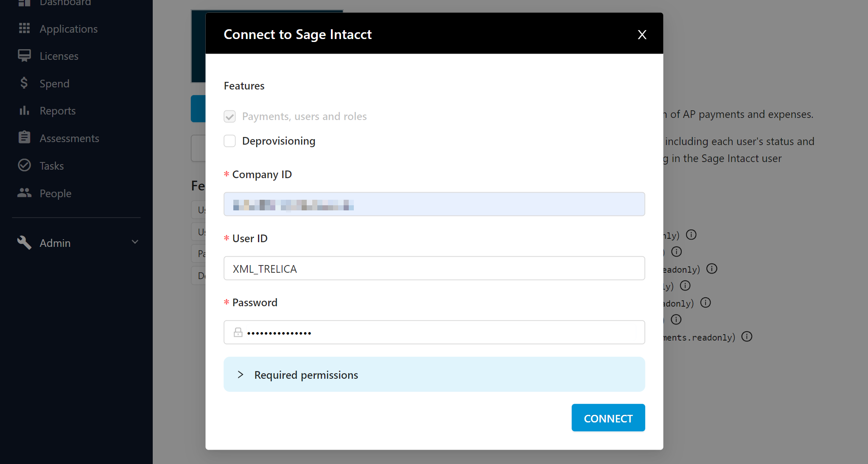Click the Reports bar chart icon

pyautogui.click(x=24, y=110)
